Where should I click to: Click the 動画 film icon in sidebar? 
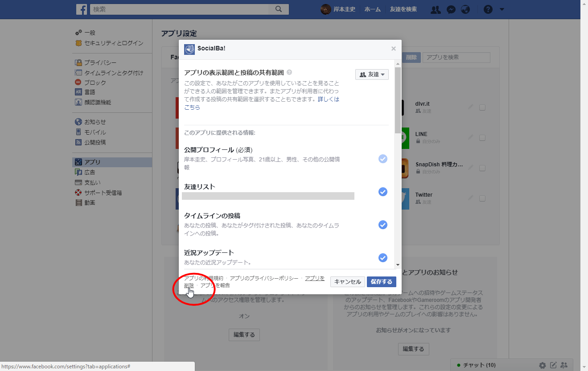78,202
